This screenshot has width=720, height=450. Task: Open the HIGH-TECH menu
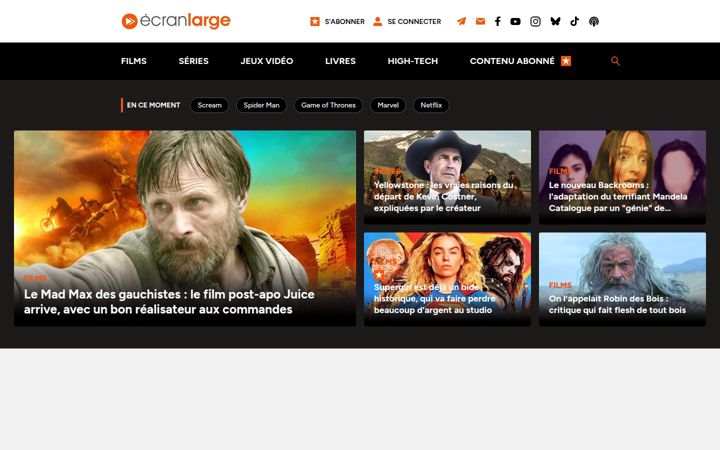click(412, 61)
